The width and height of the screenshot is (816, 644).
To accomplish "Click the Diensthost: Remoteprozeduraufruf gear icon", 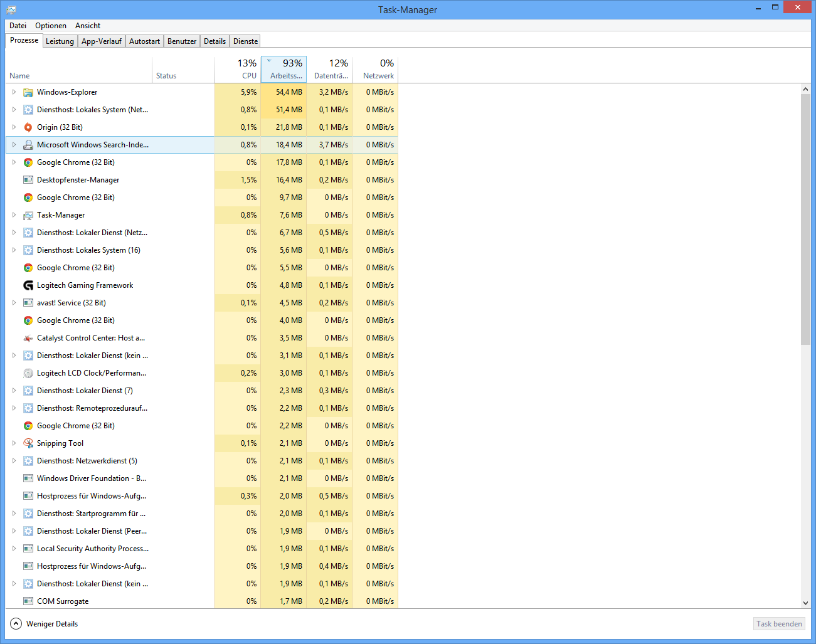I will click(x=28, y=408).
